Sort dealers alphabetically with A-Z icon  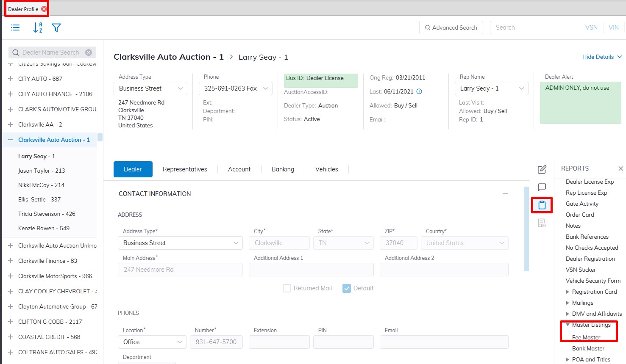coord(38,28)
